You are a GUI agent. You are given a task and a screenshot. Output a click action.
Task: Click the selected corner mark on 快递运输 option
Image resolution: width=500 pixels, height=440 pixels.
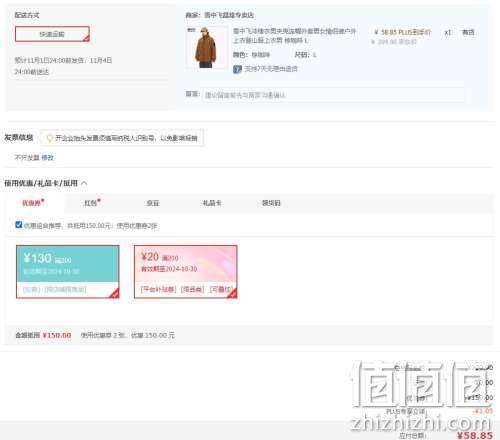86,38
